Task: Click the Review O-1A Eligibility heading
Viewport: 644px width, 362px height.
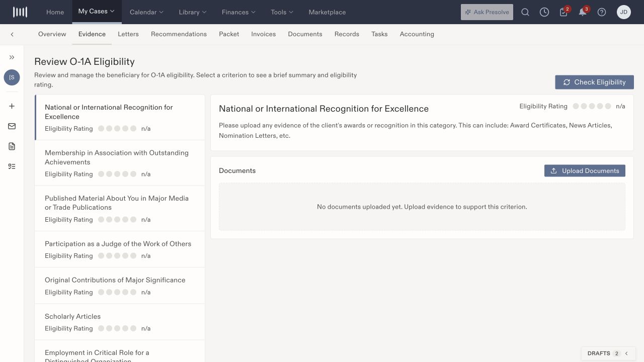Action: [85, 62]
